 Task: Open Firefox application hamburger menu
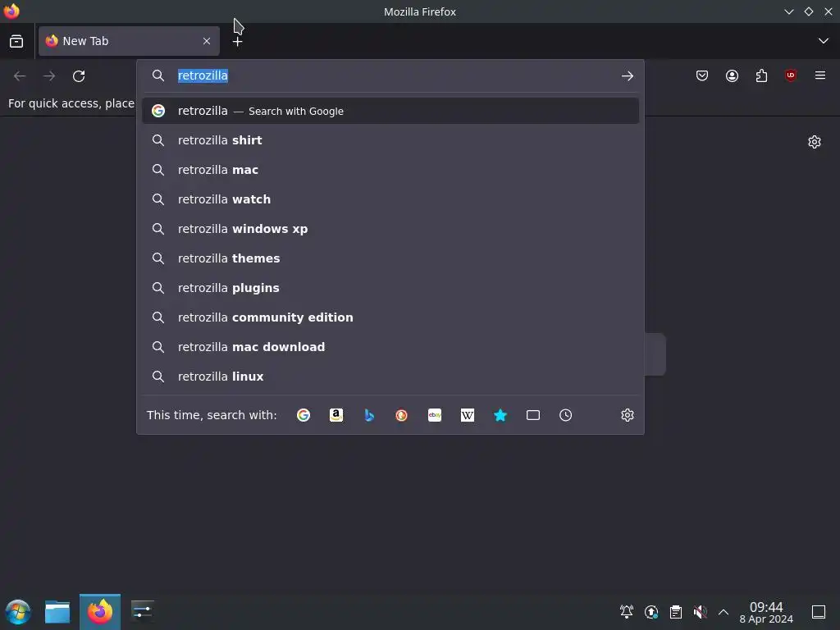coord(820,75)
